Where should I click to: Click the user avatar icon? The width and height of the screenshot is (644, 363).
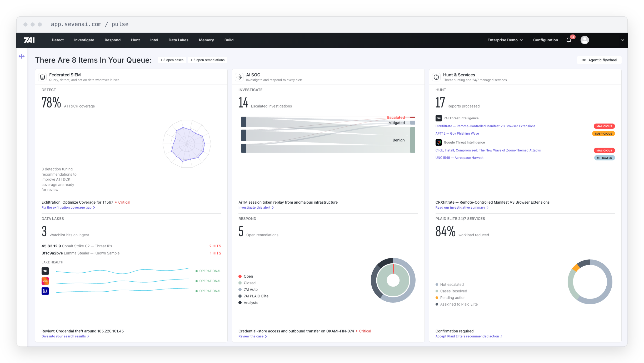(x=585, y=40)
